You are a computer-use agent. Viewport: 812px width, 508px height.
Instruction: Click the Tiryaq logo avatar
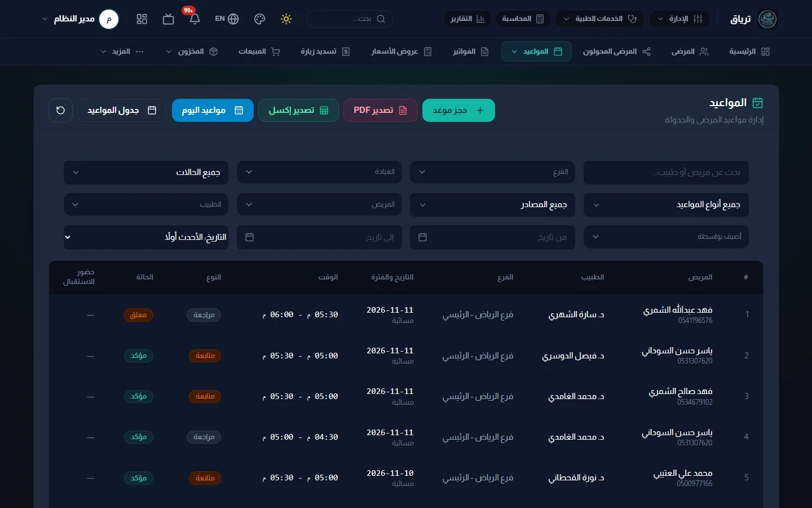(767, 19)
